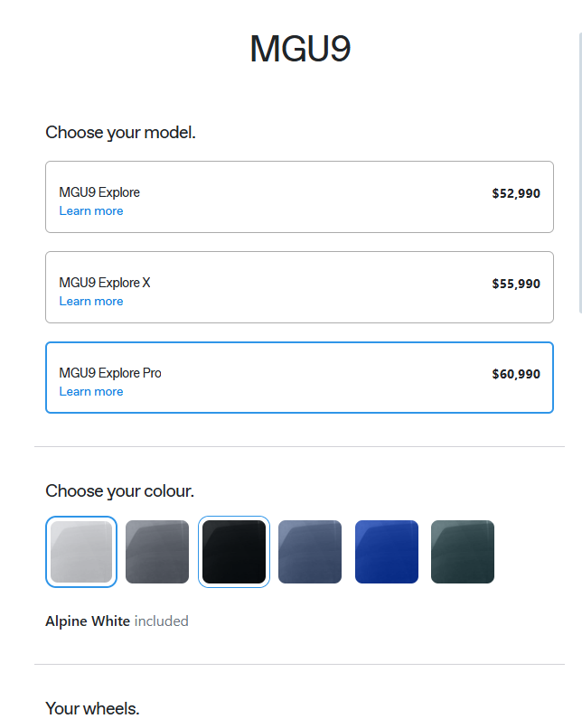Open Learn more under MGU9 Explore X

tap(91, 302)
